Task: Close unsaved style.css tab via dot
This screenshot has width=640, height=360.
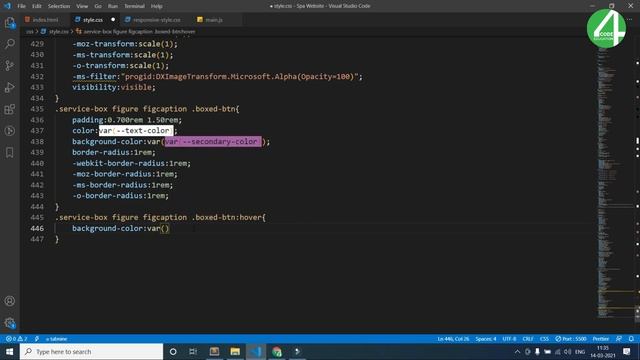Action: click(113, 20)
